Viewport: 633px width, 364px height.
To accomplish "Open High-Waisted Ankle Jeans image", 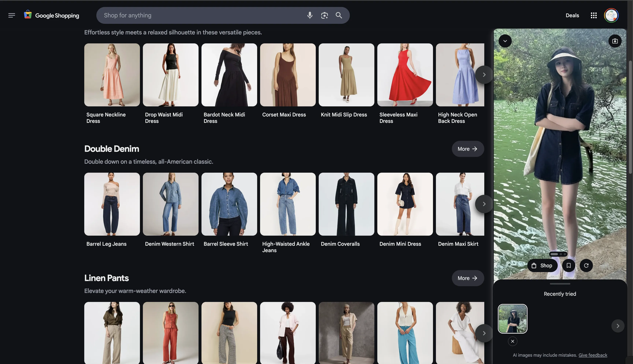I will click(288, 204).
